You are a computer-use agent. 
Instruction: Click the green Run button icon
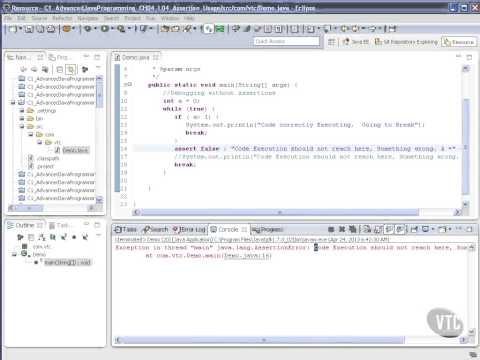pyautogui.click(x=104, y=29)
